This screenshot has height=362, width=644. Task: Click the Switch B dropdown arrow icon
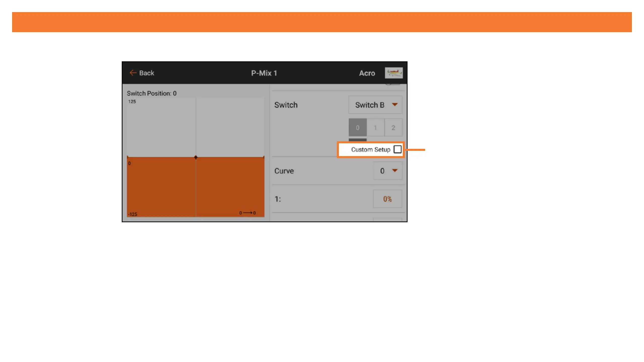point(395,105)
